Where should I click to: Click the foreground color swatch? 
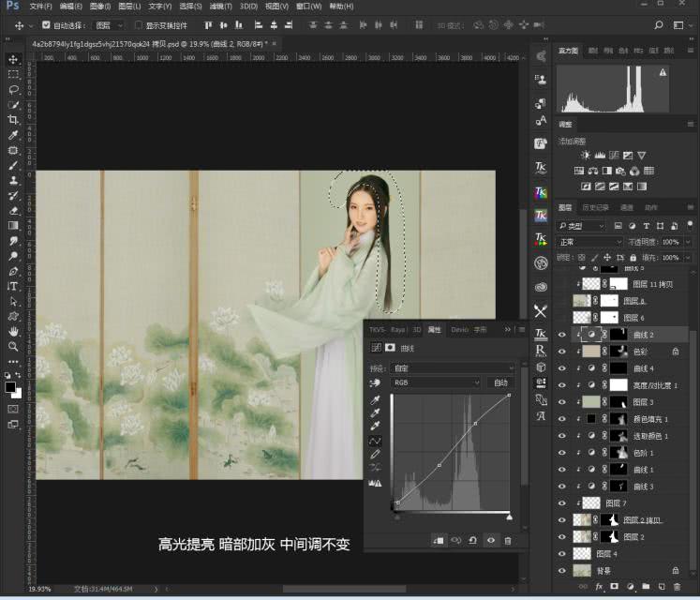click(10, 386)
